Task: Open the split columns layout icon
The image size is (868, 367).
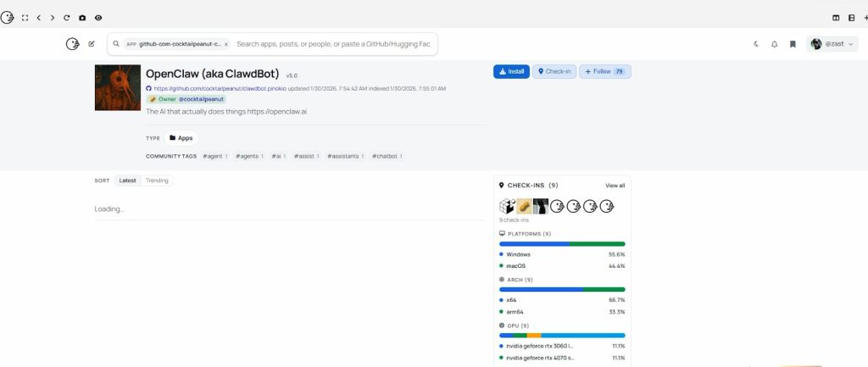Action: (x=836, y=18)
